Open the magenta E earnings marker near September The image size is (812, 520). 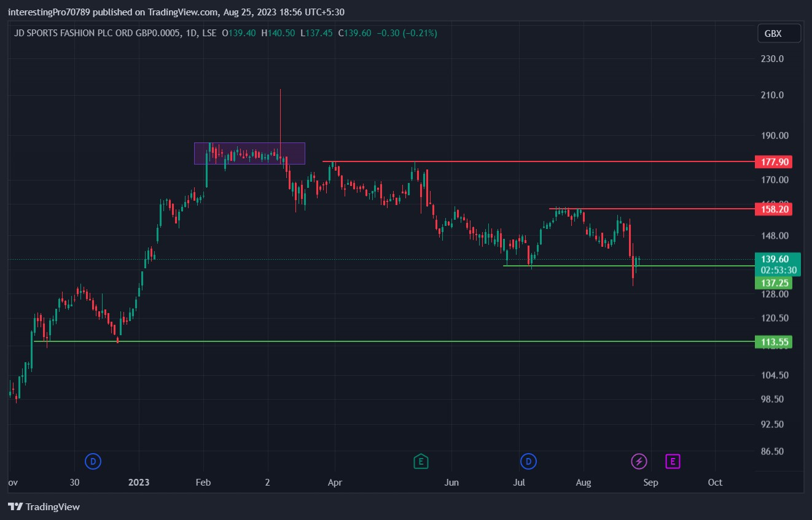(x=673, y=461)
